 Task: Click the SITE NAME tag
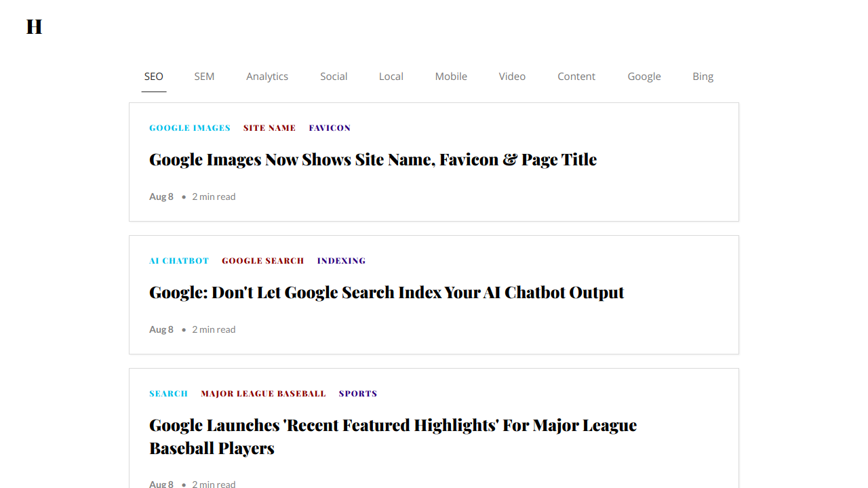point(269,128)
